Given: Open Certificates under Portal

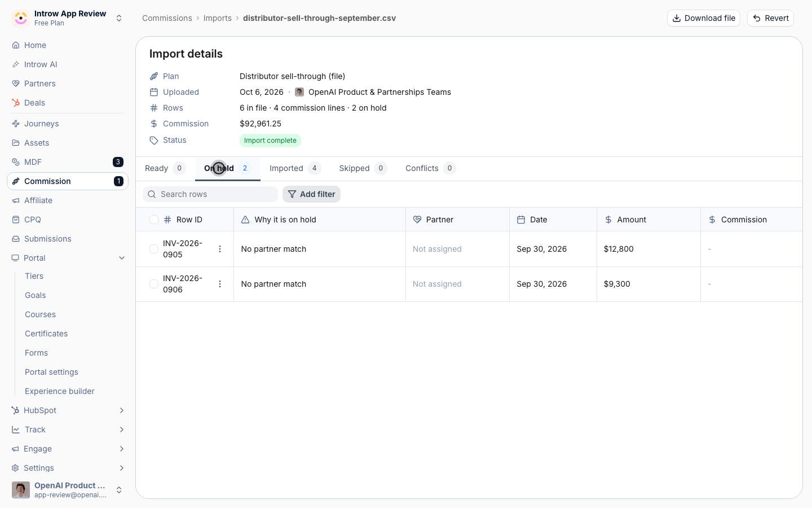Looking at the screenshot, I should [46, 334].
